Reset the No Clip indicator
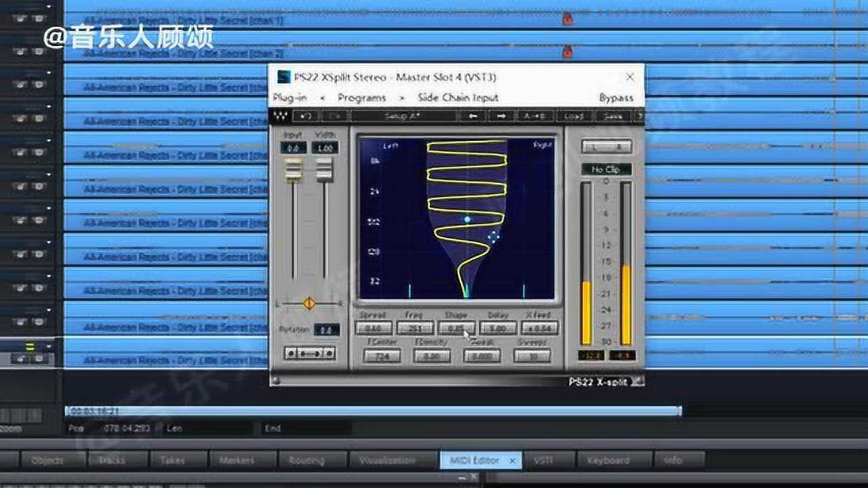 [606, 169]
